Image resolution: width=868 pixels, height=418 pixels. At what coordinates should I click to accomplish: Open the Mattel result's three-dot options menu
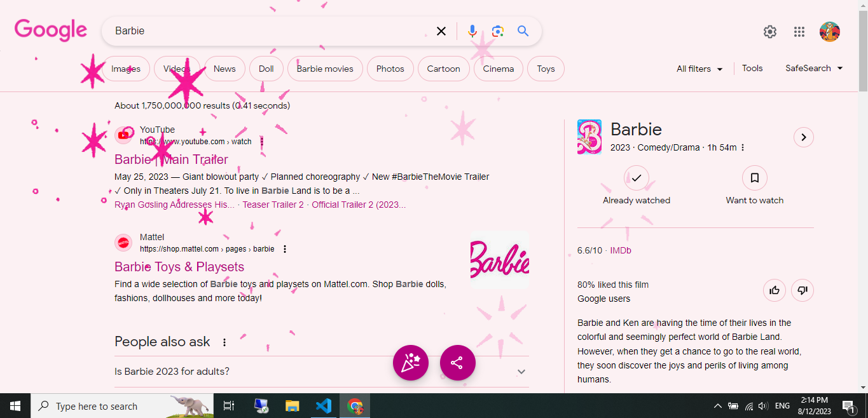click(285, 249)
